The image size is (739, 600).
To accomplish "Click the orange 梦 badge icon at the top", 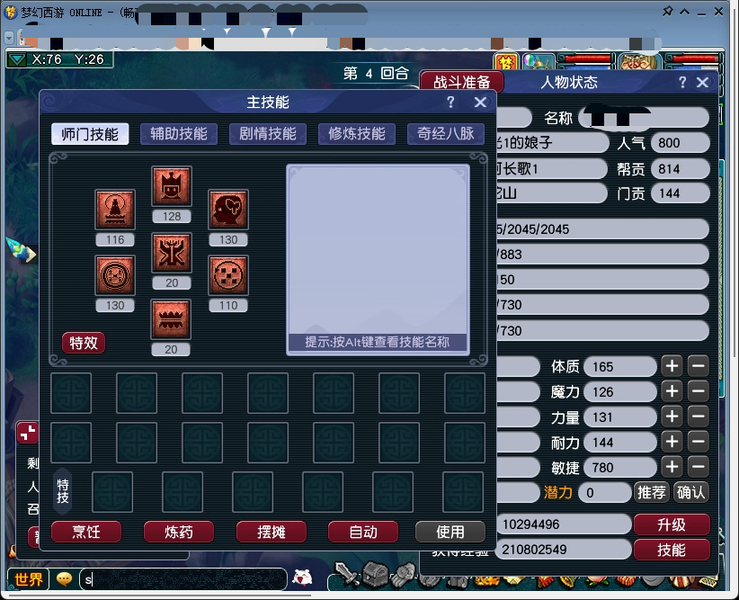I will point(506,62).
